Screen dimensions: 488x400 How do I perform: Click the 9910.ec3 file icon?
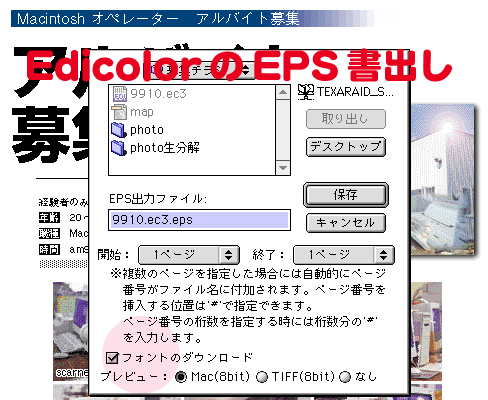click(x=119, y=94)
